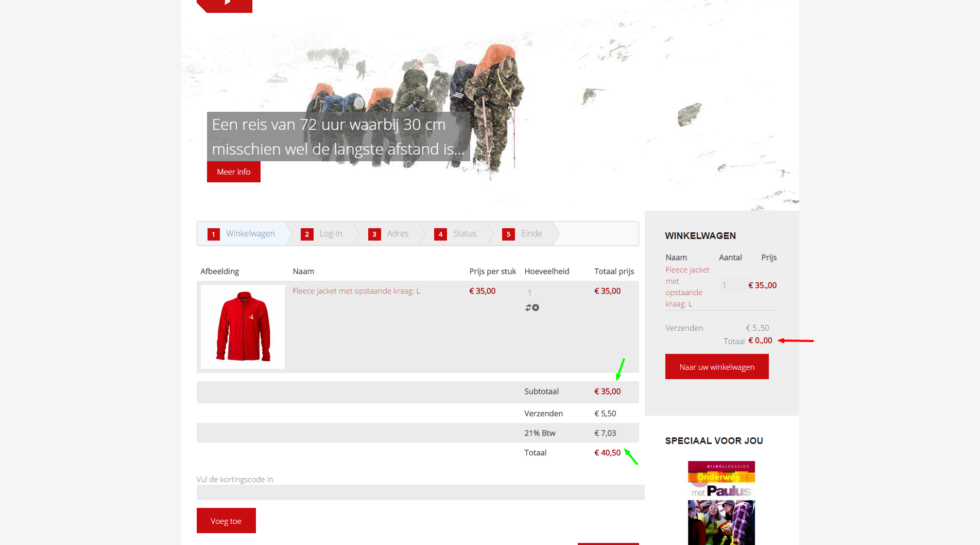Click the Afbeelding column header

tap(220, 271)
